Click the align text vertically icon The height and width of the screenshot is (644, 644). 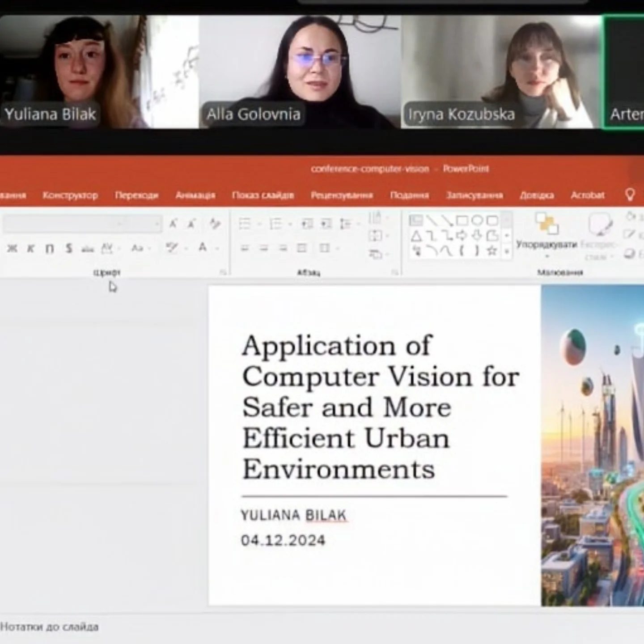376,236
